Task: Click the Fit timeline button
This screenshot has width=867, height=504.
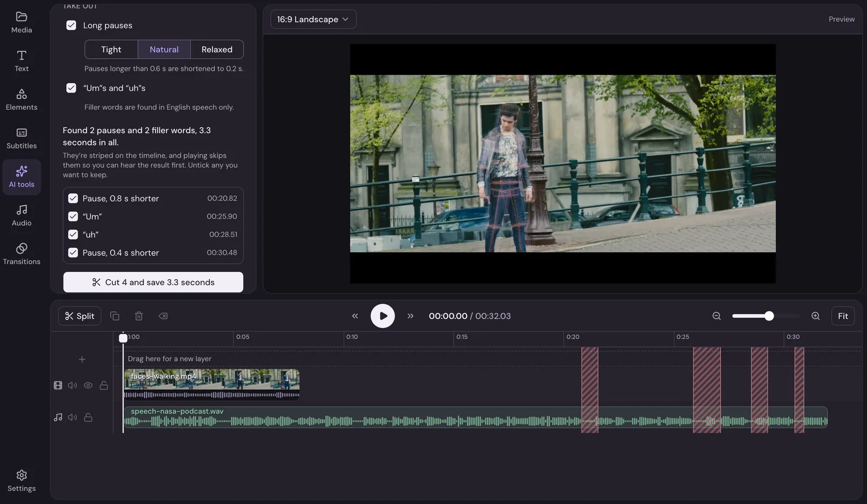Action: coord(843,316)
